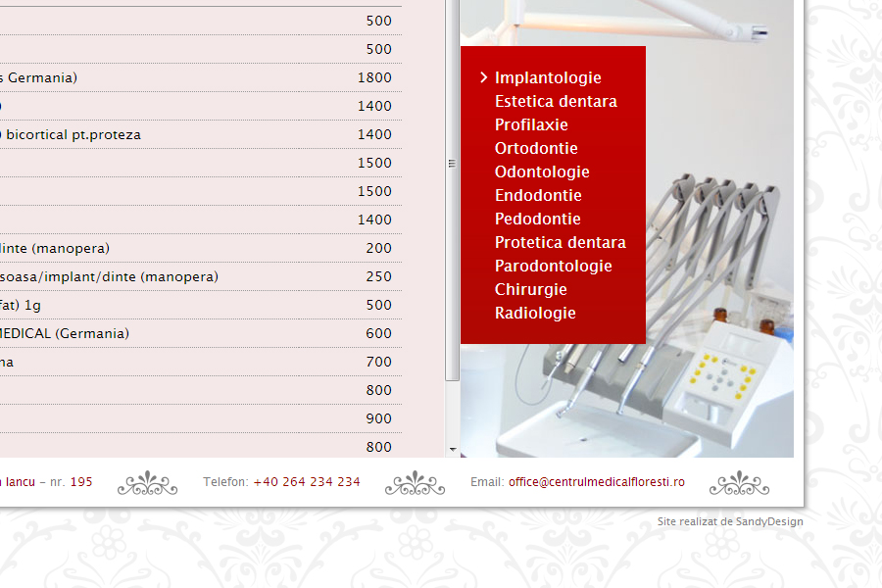The width and height of the screenshot is (882, 588).
Task: Click Parodontologie in the services menu
Action: tap(553, 266)
